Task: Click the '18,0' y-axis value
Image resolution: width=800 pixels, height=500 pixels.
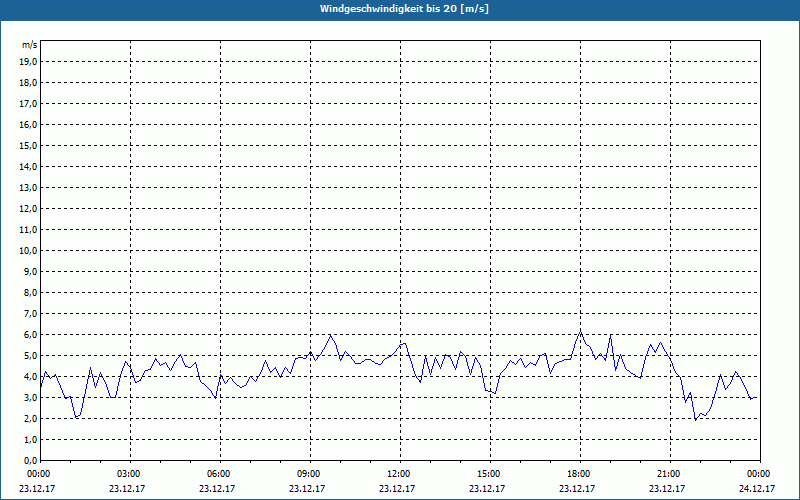Action: tap(28, 83)
